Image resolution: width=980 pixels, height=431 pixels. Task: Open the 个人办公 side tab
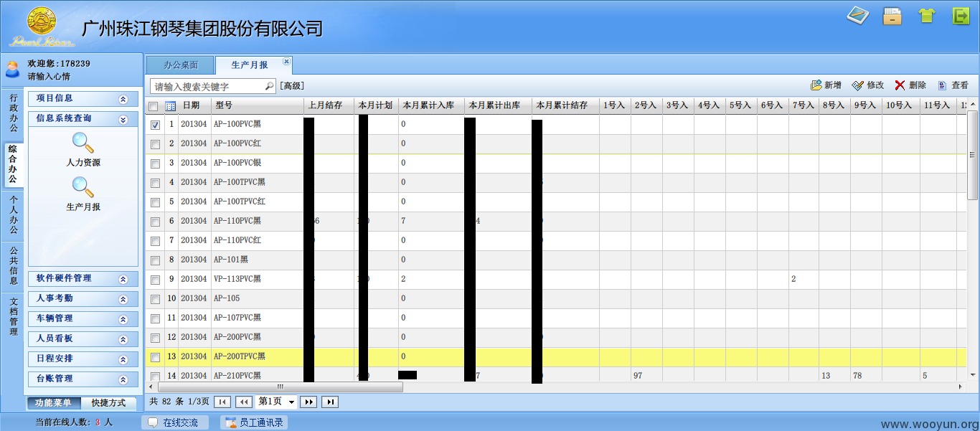13,215
